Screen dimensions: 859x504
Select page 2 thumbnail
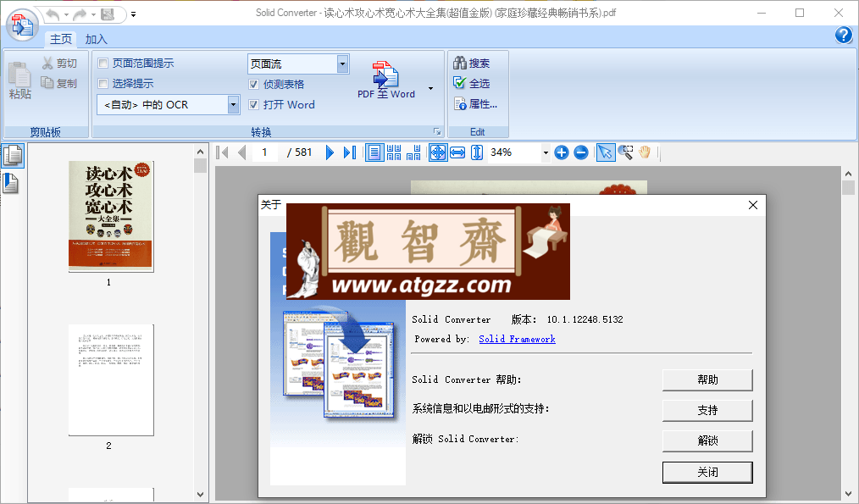[111, 380]
